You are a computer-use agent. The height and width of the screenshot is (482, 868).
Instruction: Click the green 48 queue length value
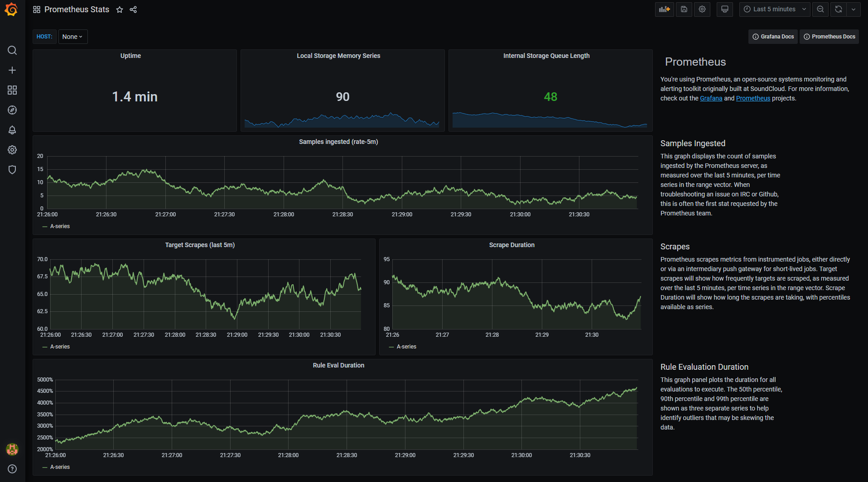[x=550, y=97]
